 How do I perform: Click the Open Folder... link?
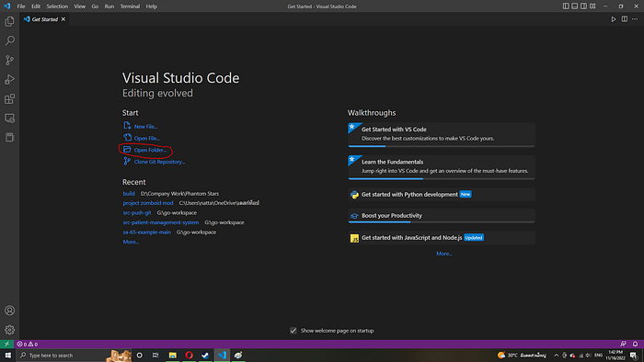pyautogui.click(x=150, y=150)
